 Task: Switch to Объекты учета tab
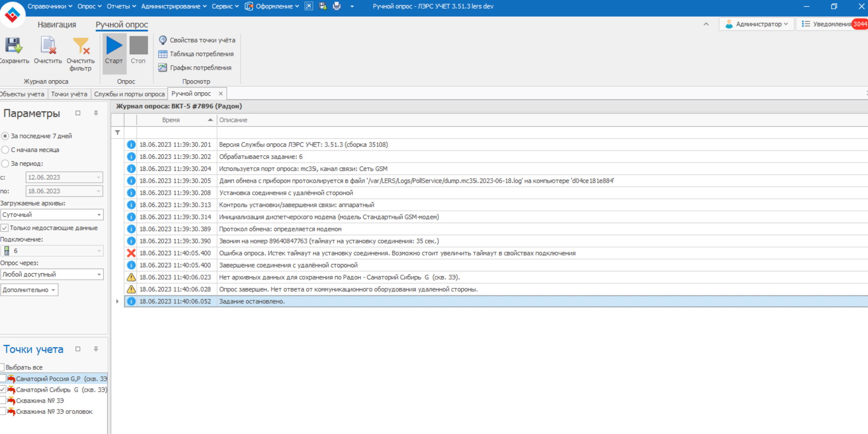pyautogui.click(x=22, y=94)
